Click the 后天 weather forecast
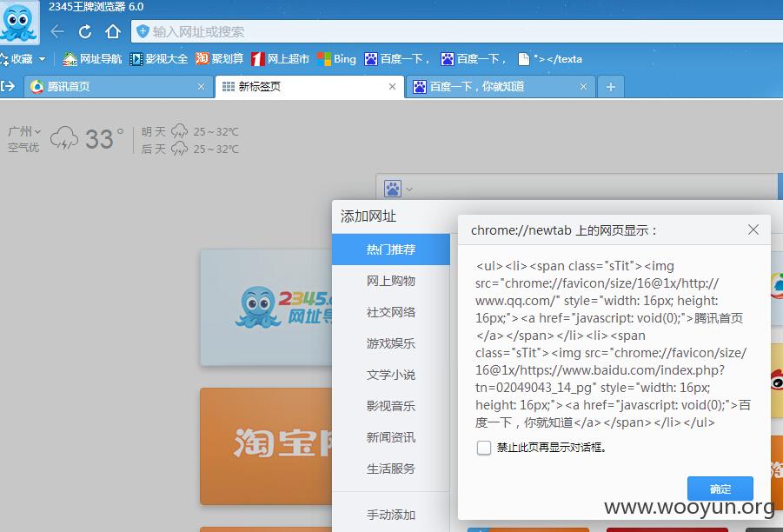Screen dimensions: 783x532 189,149
